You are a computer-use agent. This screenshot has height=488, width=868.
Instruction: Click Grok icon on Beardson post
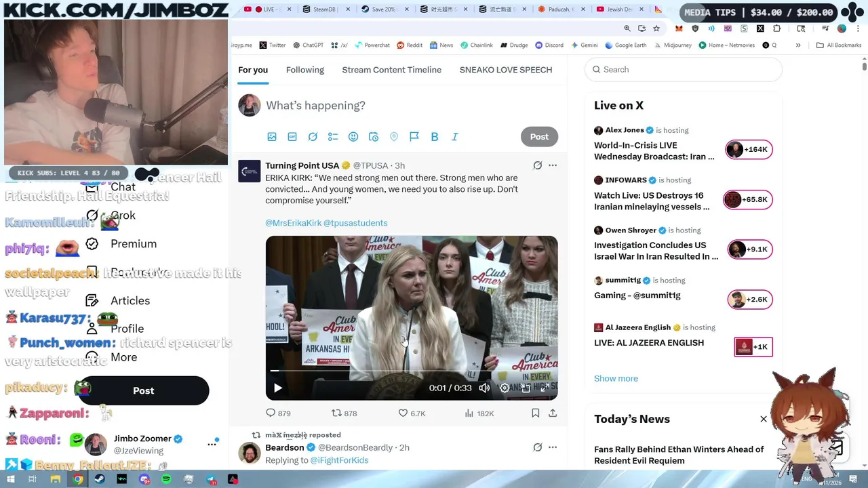point(537,447)
